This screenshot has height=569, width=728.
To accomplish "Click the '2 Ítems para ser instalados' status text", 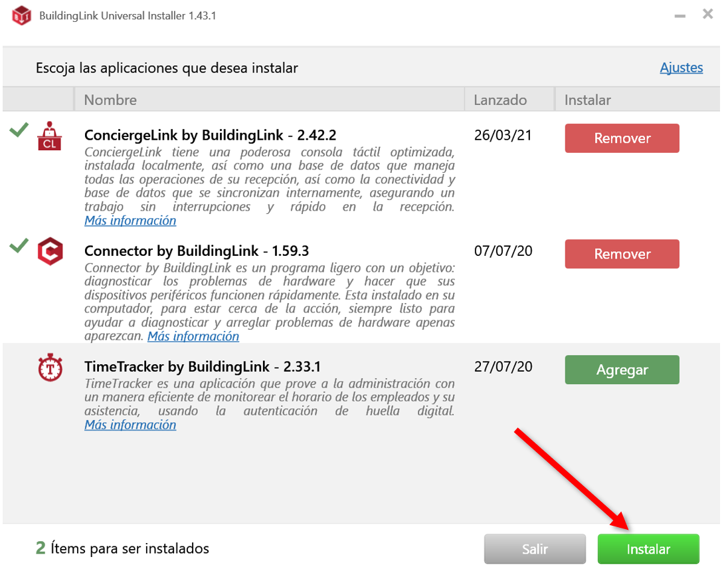I will click(x=123, y=548).
